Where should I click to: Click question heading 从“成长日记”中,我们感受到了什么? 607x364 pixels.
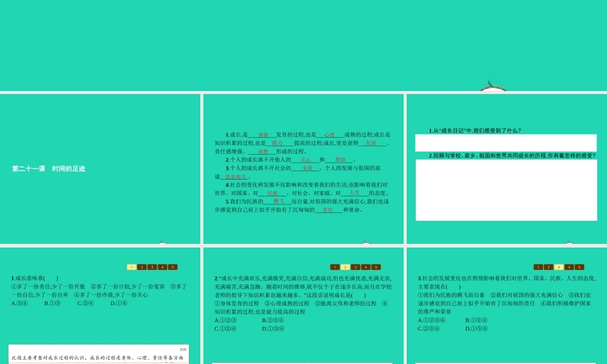(x=475, y=131)
